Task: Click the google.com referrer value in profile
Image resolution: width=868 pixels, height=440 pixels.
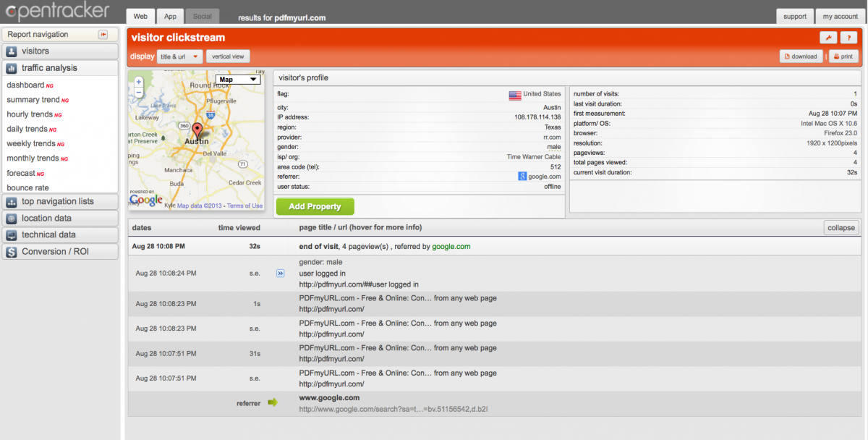Action: click(x=545, y=176)
